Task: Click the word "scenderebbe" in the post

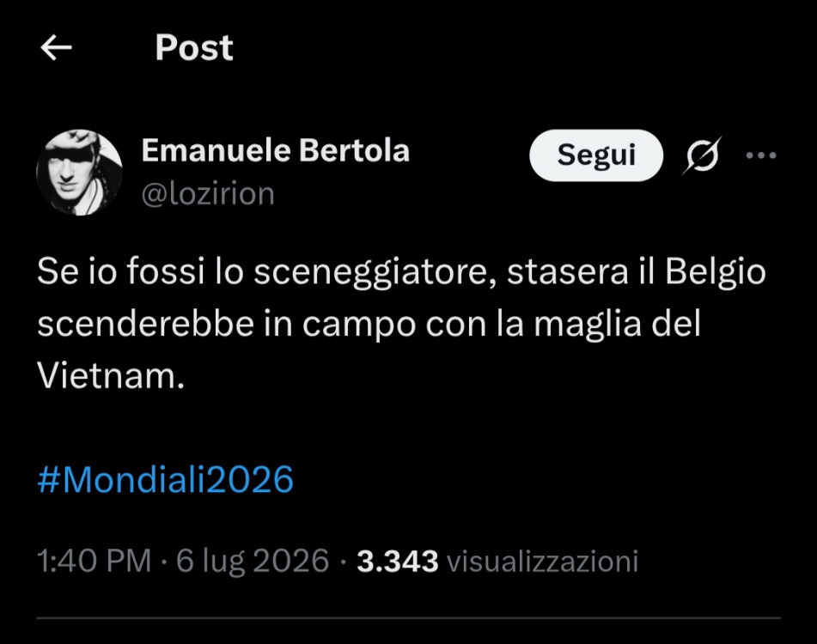Action: [145, 324]
